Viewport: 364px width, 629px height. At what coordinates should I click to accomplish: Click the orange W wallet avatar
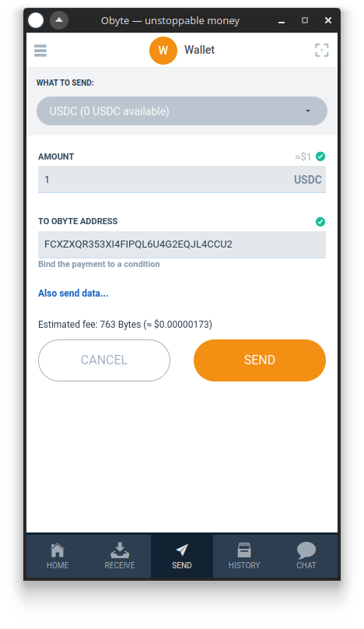163,51
